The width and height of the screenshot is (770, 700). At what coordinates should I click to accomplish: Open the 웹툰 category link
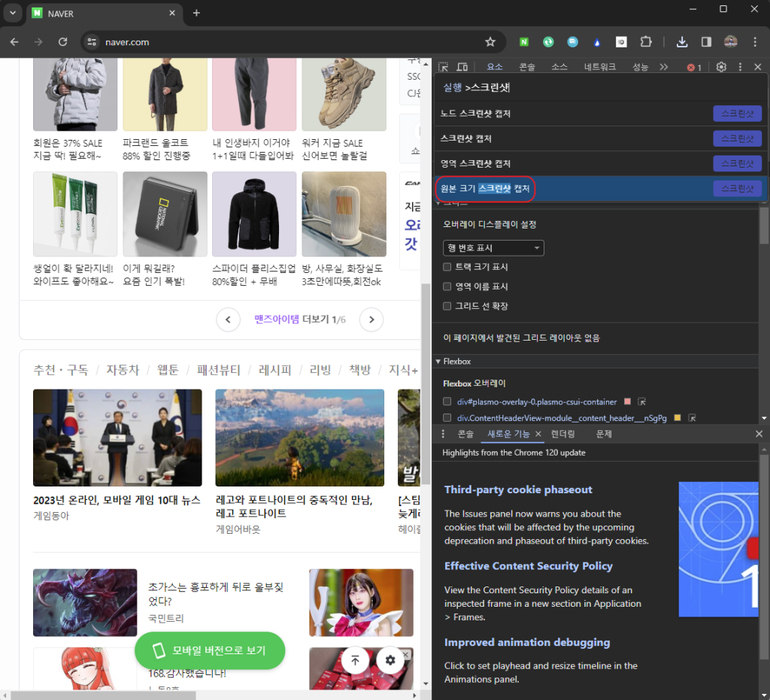[x=168, y=370]
